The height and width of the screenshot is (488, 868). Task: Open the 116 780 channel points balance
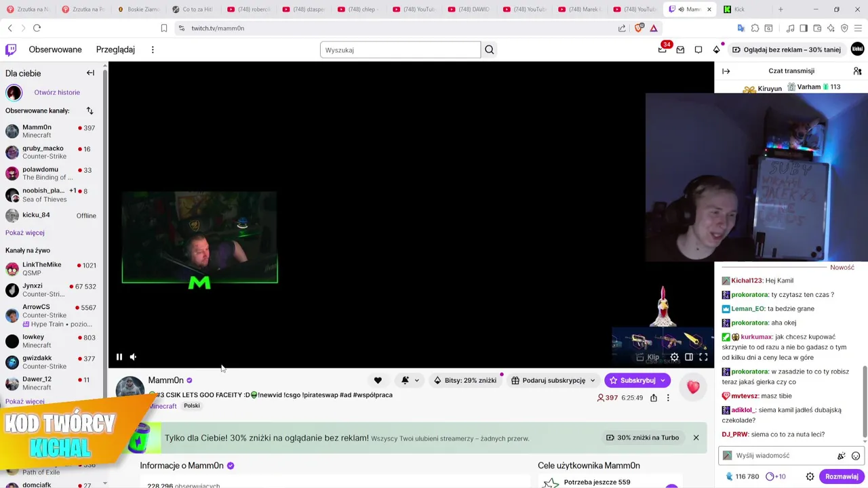[742, 476]
